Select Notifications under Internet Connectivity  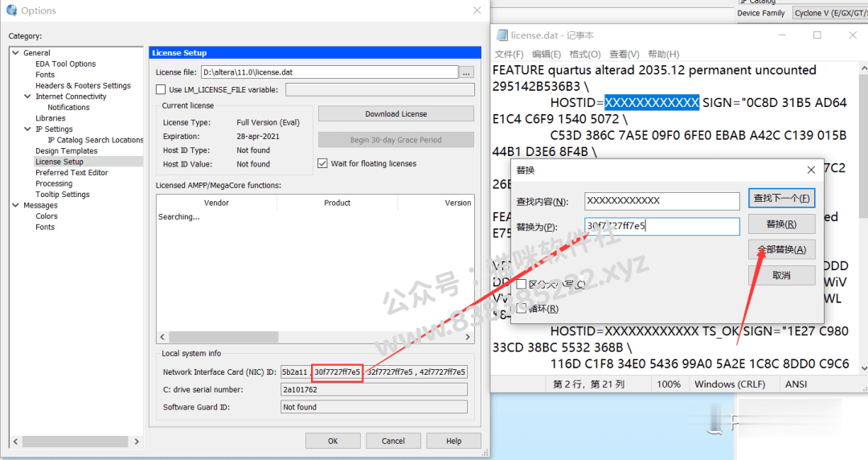[x=68, y=108]
